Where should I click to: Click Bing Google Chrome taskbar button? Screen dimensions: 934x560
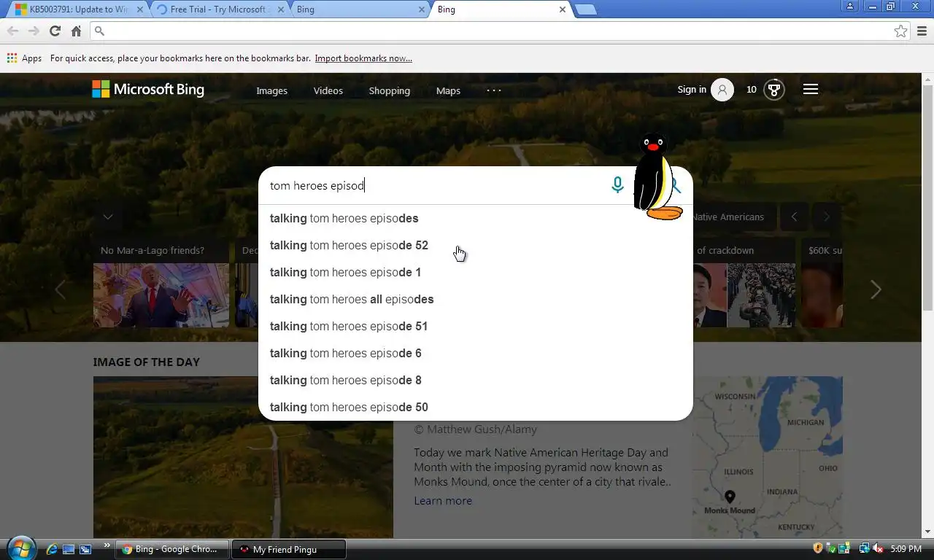172,549
